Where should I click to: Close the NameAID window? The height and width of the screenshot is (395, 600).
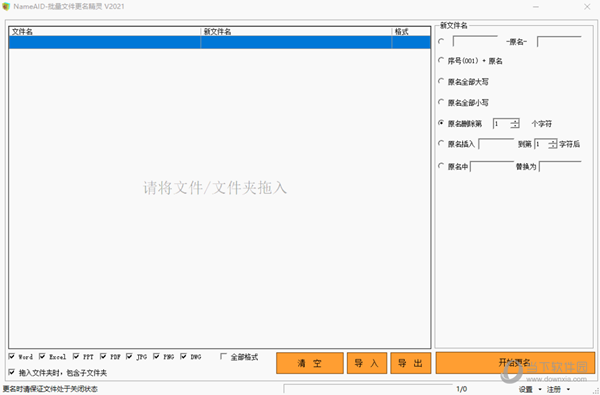tap(587, 7)
